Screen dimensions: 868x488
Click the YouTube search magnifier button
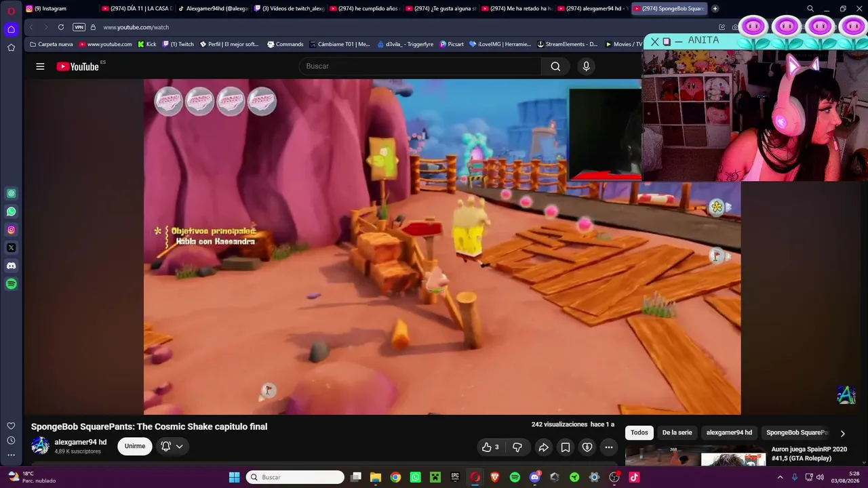click(555, 66)
